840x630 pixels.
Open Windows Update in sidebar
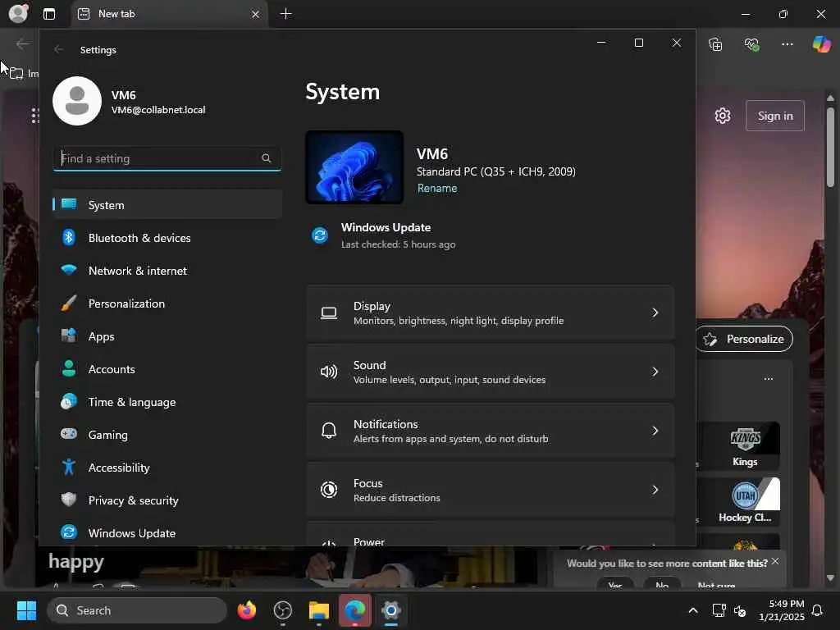pyautogui.click(x=167, y=533)
